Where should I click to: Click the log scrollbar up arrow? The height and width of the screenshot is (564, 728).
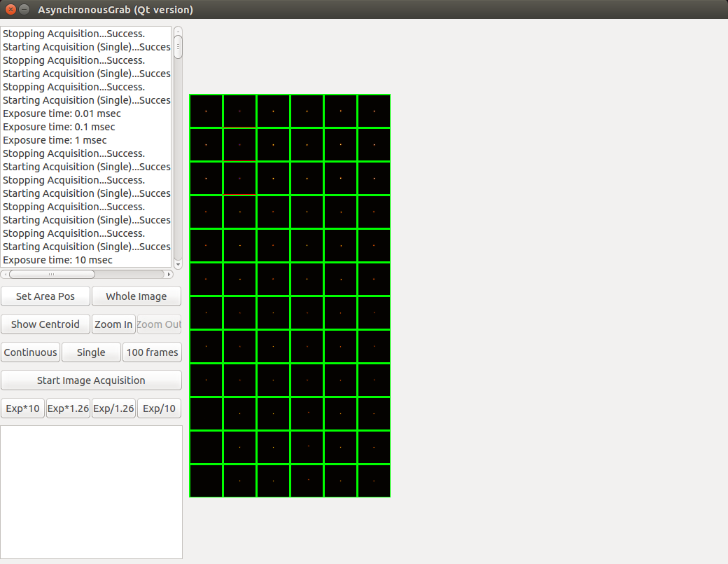pos(178,31)
